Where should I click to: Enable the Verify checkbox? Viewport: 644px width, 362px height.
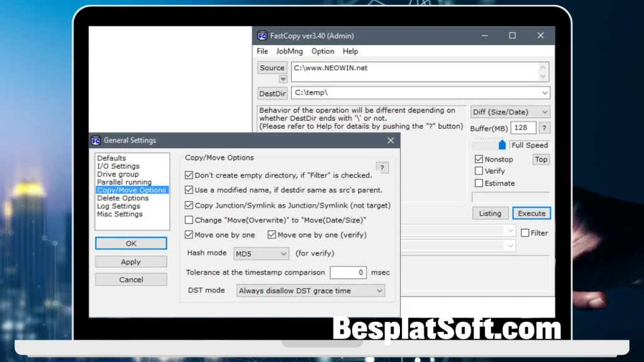click(479, 170)
